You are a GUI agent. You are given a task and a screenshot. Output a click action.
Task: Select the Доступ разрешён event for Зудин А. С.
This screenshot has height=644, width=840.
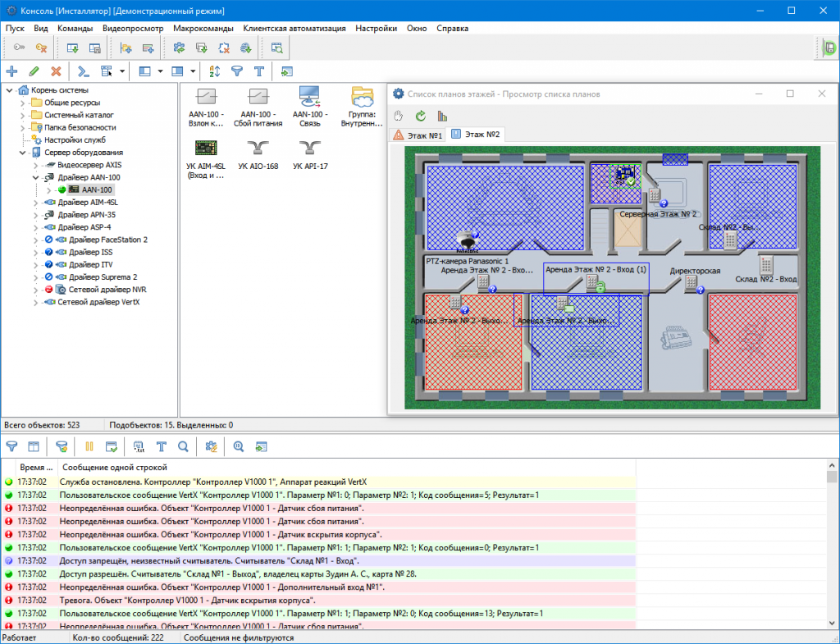point(319,573)
